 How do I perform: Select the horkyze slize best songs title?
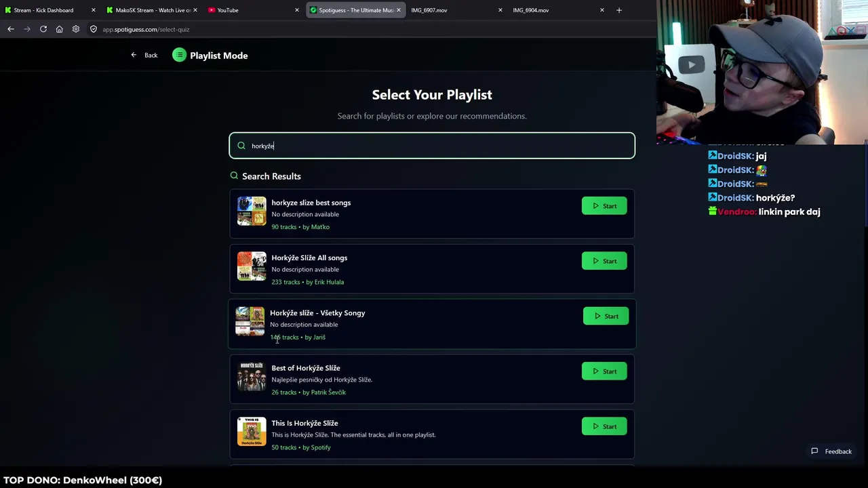tap(311, 203)
